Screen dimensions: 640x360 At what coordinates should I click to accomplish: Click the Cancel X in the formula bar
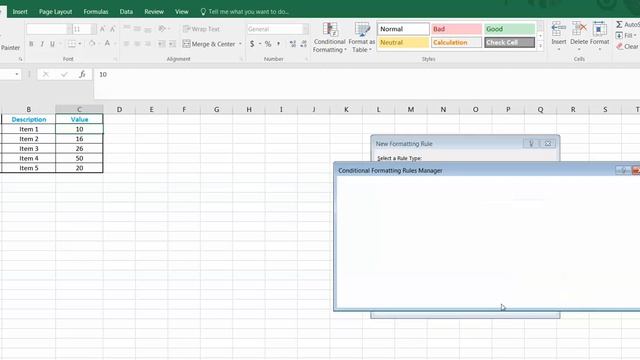click(x=46, y=74)
